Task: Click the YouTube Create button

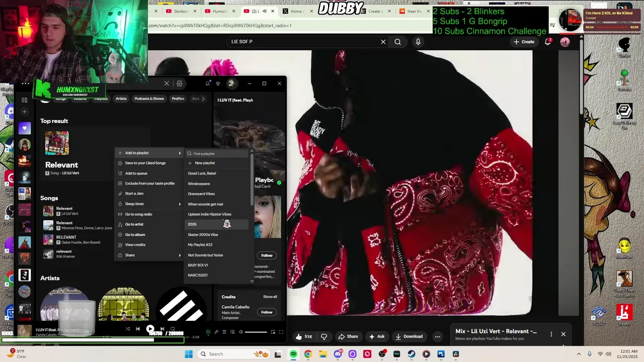Action: [x=524, y=42]
